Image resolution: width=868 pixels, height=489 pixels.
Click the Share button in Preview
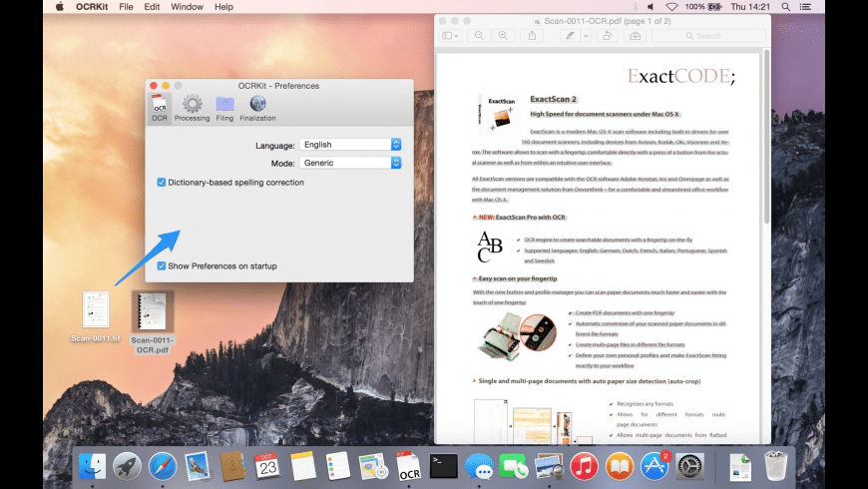[532, 36]
